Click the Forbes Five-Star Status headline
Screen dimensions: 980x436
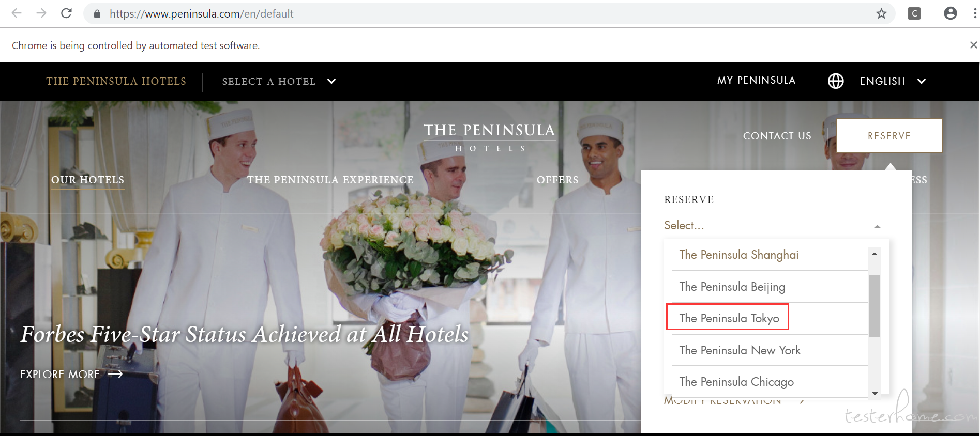pos(244,334)
